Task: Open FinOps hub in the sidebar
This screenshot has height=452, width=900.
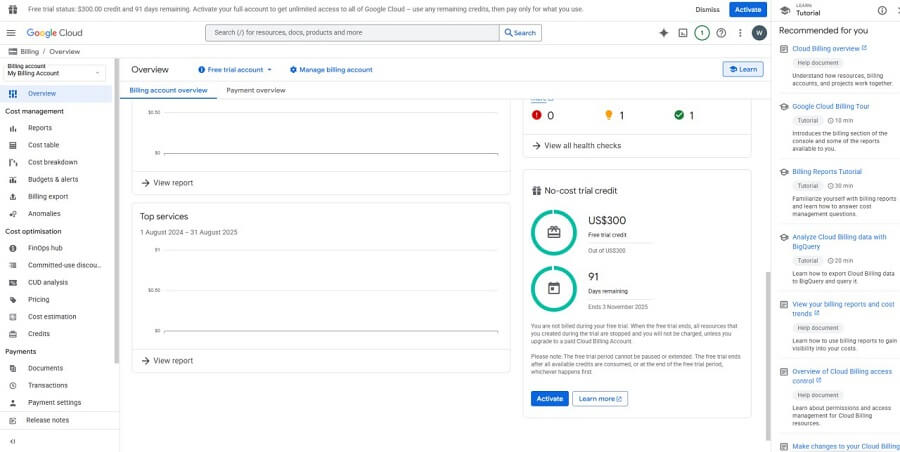Action: [x=45, y=248]
